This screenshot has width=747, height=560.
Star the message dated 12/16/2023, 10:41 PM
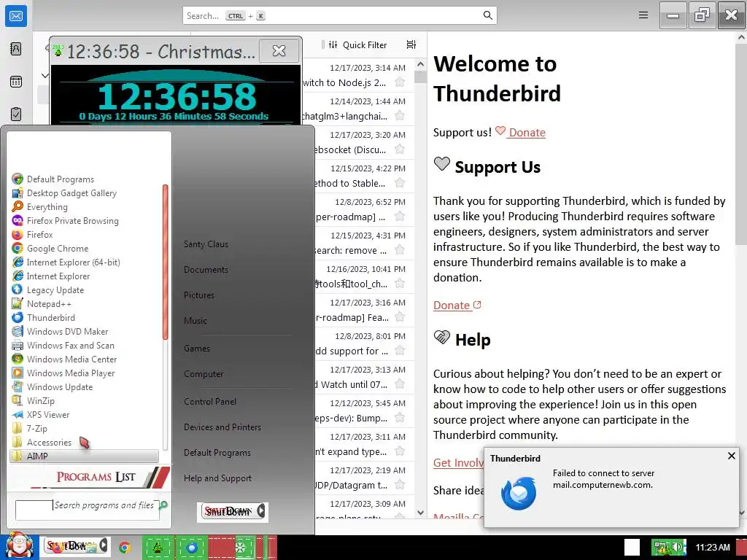[400, 284]
